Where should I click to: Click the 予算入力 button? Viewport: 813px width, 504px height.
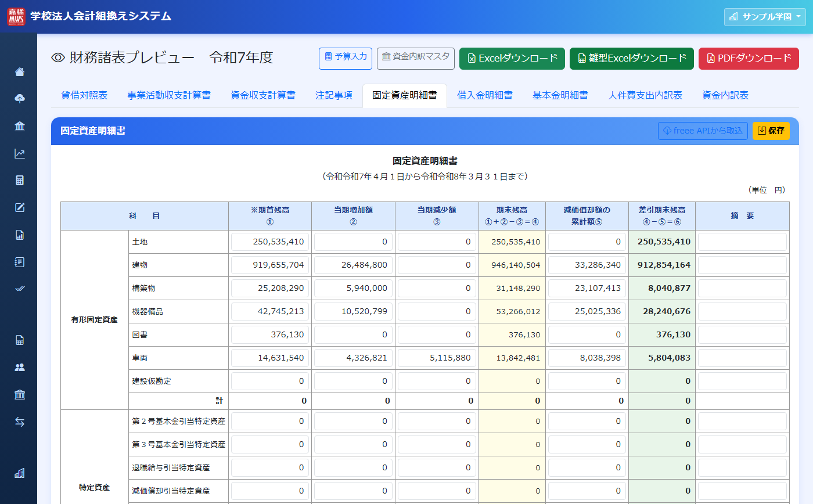346,58
